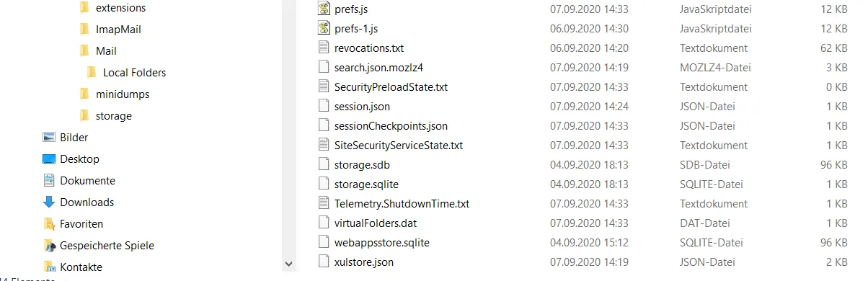Viewport: 868px width, 281px height.
Task: Click the Bilder pictures icon
Action: pyautogui.click(x=49, y=138)
